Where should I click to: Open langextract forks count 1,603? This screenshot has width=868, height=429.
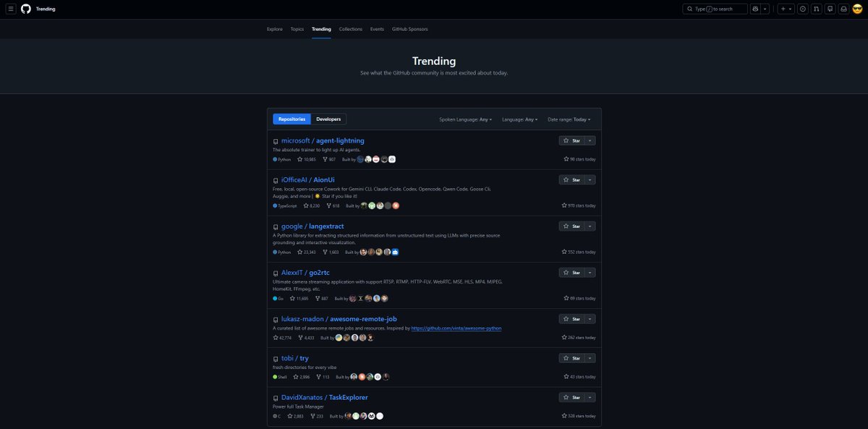click(331, 252)
